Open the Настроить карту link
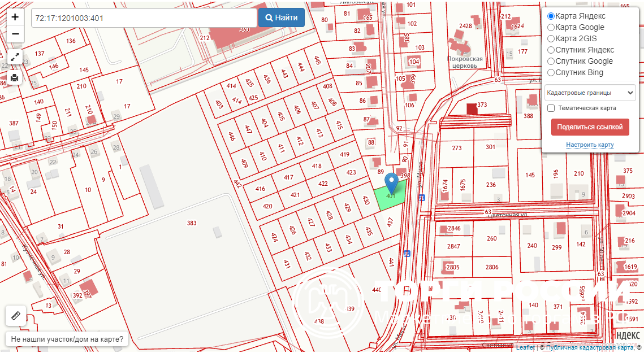Viewport: 644px width, 353px height. point(590,145)
